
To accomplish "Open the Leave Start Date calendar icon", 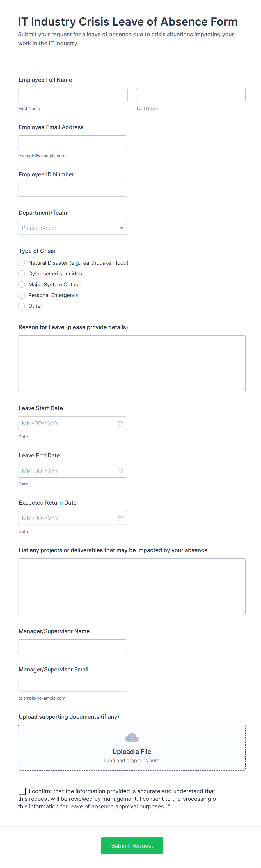I will (120, 423).
